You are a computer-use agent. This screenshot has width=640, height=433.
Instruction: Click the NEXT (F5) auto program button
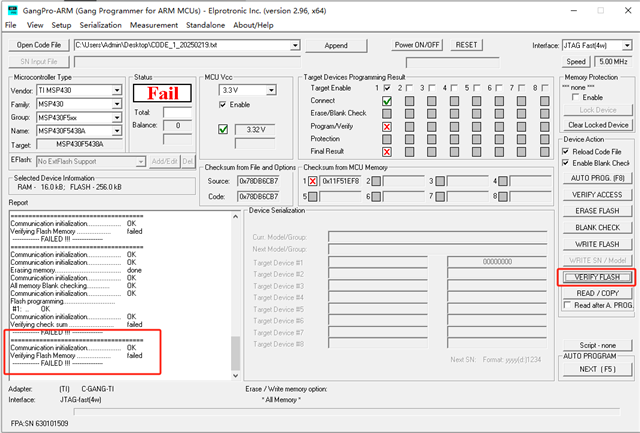[597, 369]
